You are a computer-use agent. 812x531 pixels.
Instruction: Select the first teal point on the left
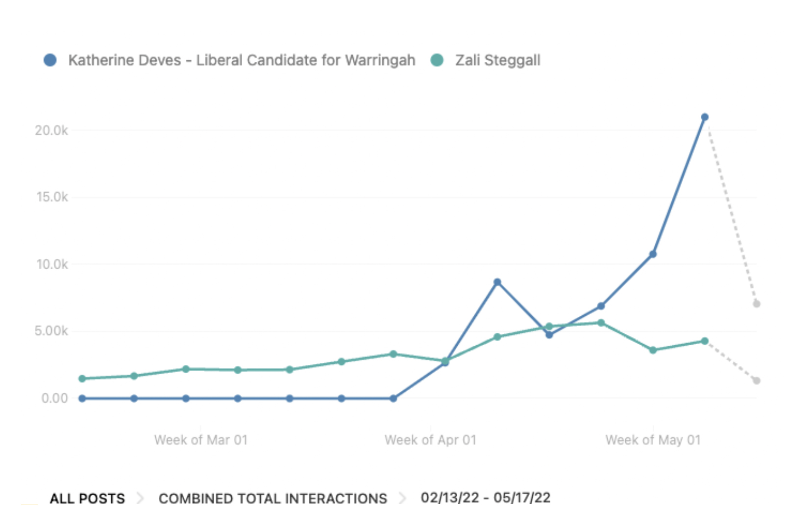pos(82,379)
